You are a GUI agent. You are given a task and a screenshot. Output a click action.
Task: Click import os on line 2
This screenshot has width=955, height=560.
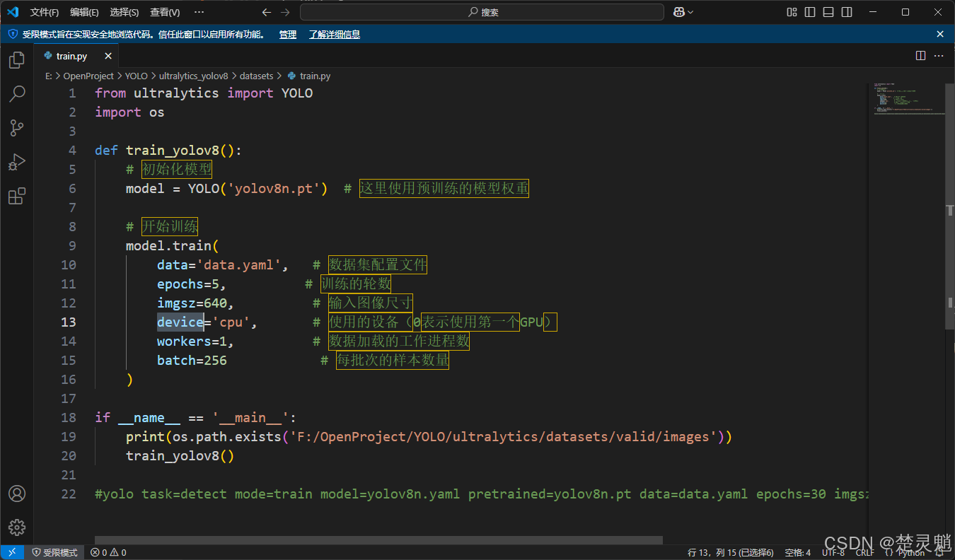click(x=129, y=112)
